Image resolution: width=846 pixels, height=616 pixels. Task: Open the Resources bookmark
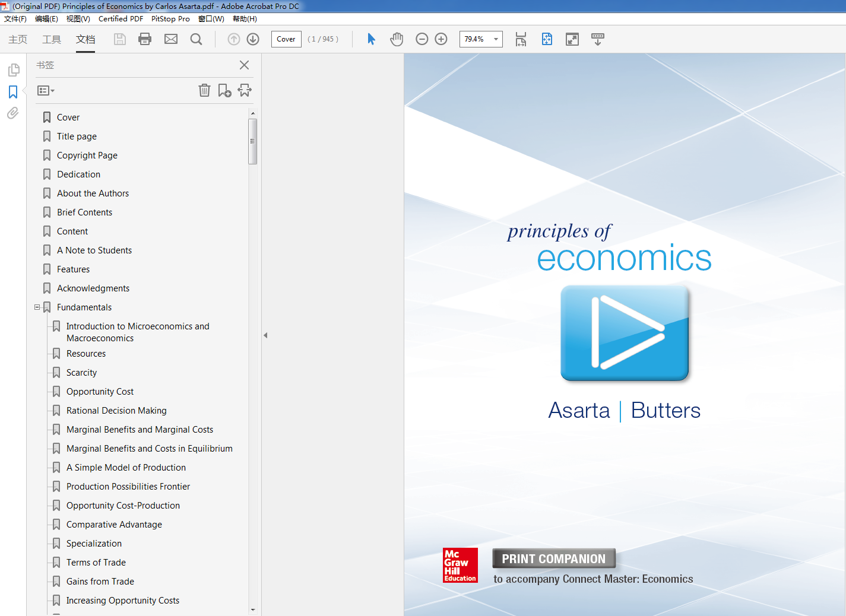tap(86, 354)
